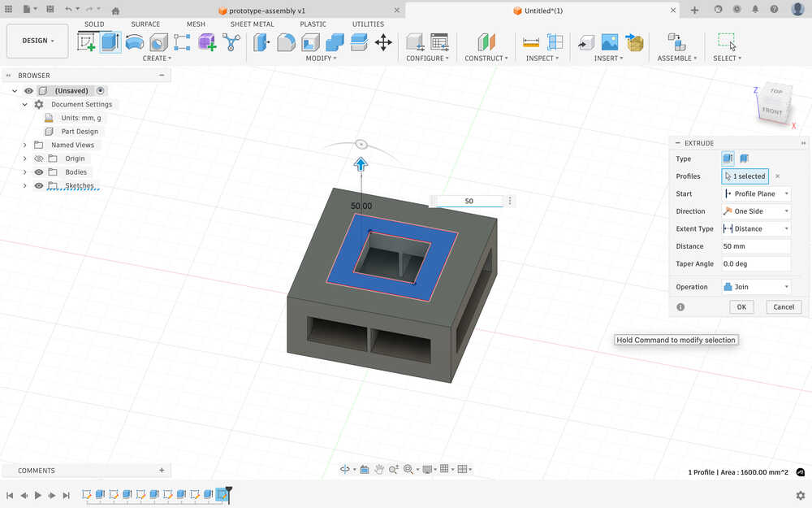Expand the Named Views folder
812x508 pixels.
coord(25,145)
